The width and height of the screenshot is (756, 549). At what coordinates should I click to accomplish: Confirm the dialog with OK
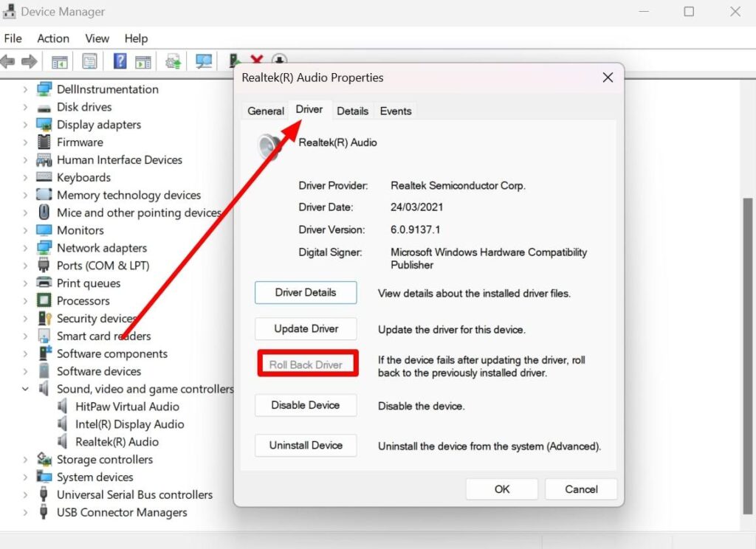pyautogui.click(x=502, y=489)
